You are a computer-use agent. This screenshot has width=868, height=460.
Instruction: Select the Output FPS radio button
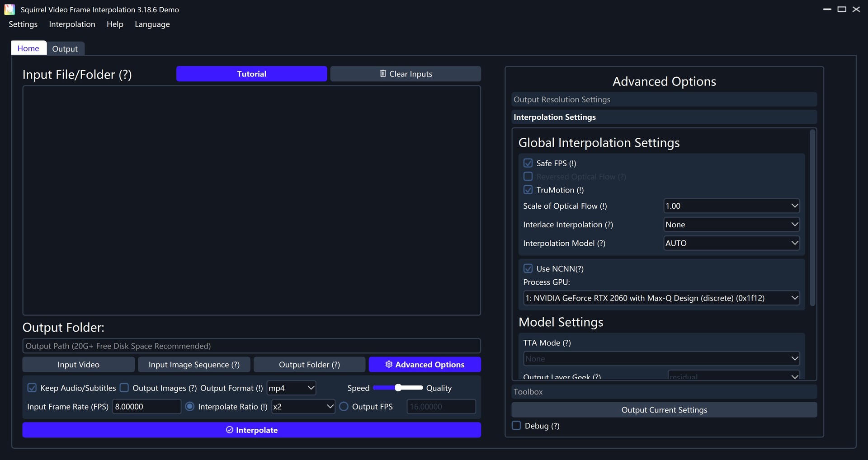pos(344,407)
